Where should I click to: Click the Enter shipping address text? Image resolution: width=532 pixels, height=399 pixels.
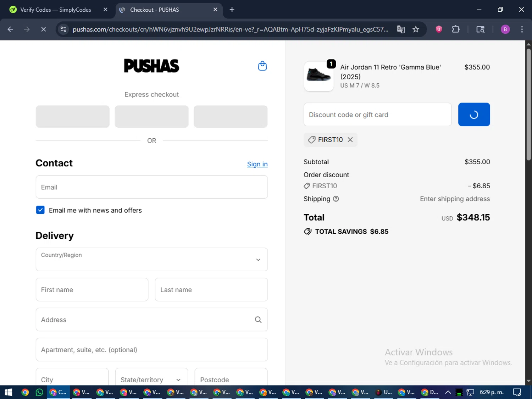pos(455,199)
